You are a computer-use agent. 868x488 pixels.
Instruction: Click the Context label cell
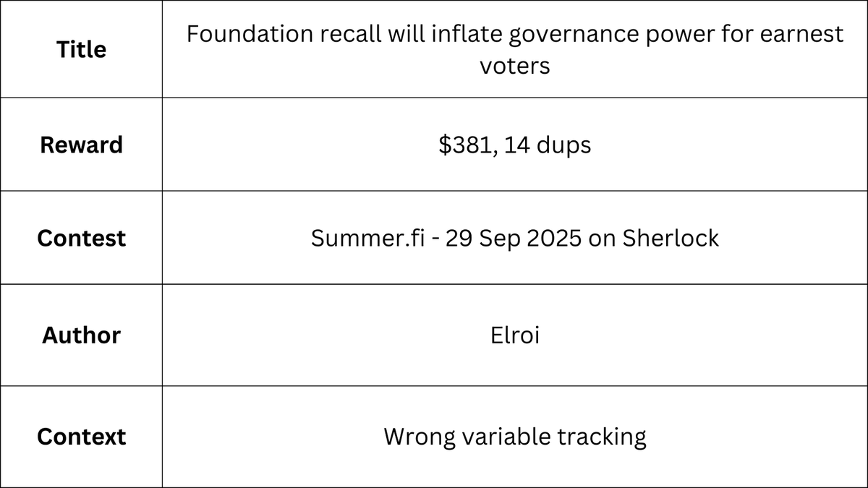(x=81, y=437)
